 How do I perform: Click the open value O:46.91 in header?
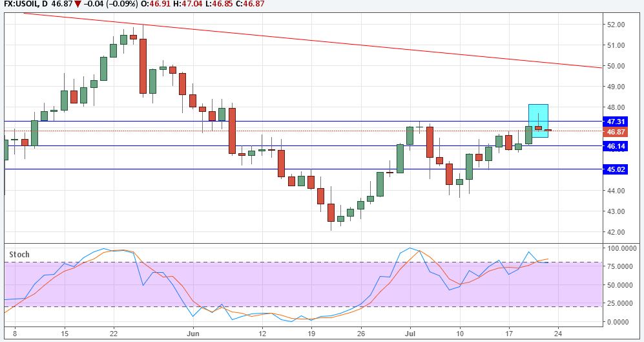point(154,4)
